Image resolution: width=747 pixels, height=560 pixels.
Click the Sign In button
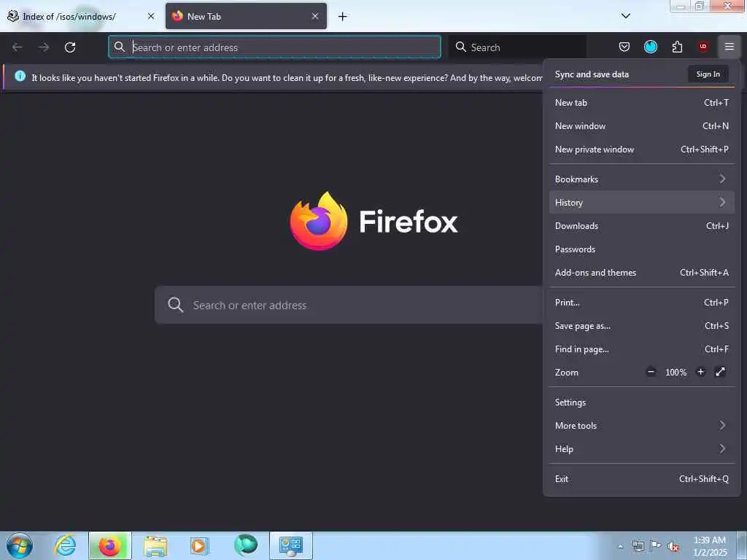tap(708, 74)
